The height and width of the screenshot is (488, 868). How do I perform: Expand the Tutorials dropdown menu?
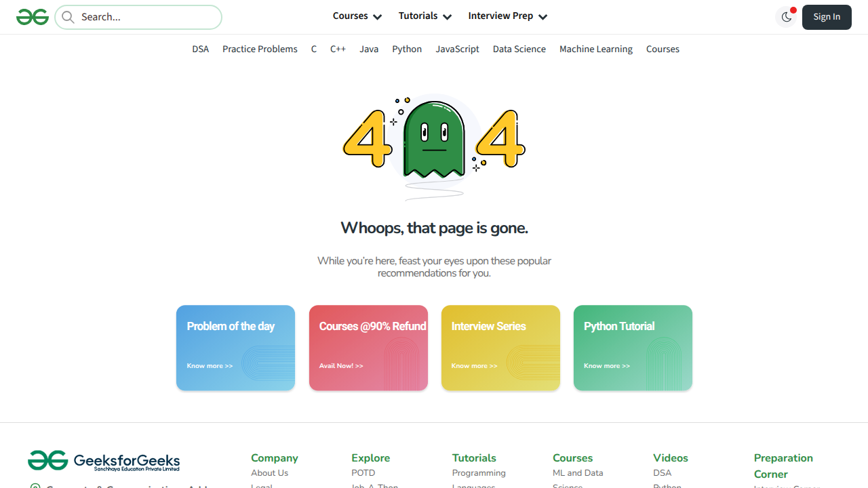tap(425, 16)
